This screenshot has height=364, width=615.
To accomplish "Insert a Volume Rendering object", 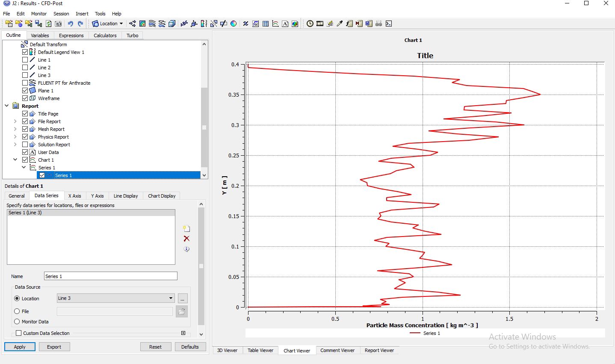I will [172, 24].
